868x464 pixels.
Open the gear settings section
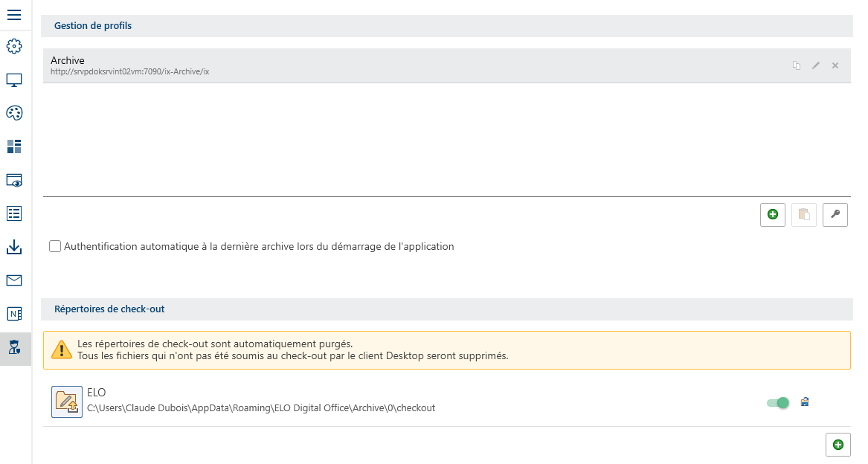click(14, 46)
